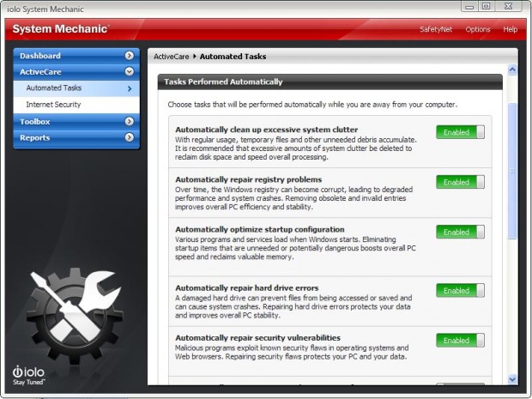Click the Automated Tasks breadcrumb title
The height and width of the screenshot is (399, 532).
(x=233, y=57)
